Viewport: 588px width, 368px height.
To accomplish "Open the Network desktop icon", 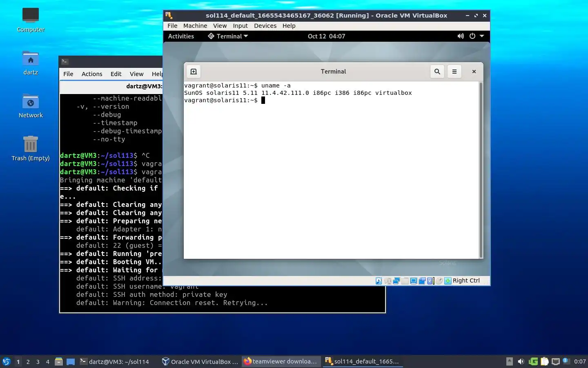I will pos(31,106).
